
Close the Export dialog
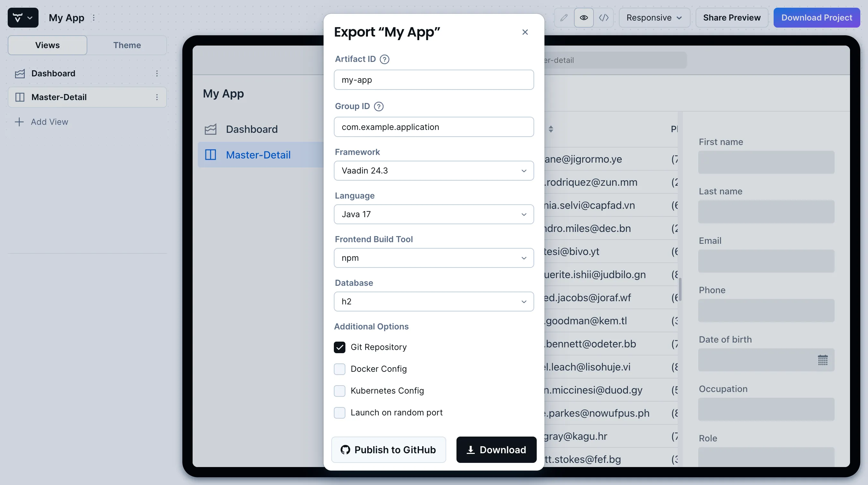tap(525, 32)
